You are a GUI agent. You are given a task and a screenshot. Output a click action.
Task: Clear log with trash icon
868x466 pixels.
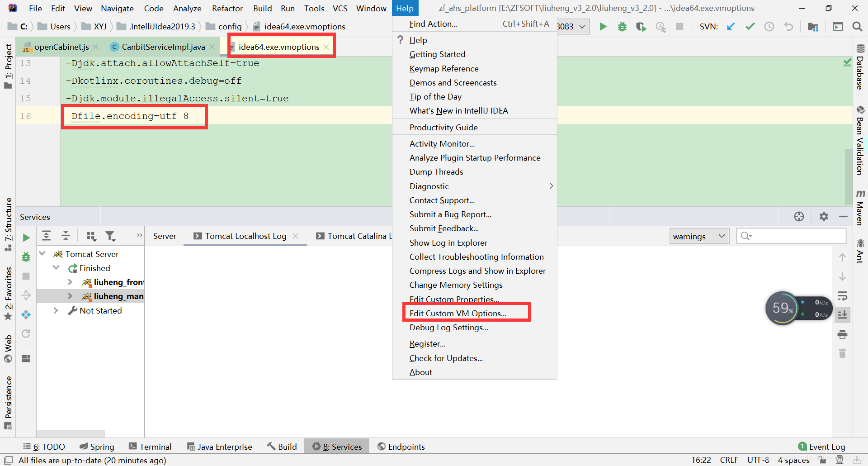(842, 353)
